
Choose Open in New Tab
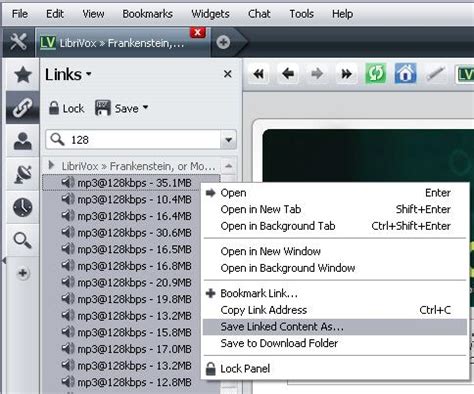click(335, 209)
